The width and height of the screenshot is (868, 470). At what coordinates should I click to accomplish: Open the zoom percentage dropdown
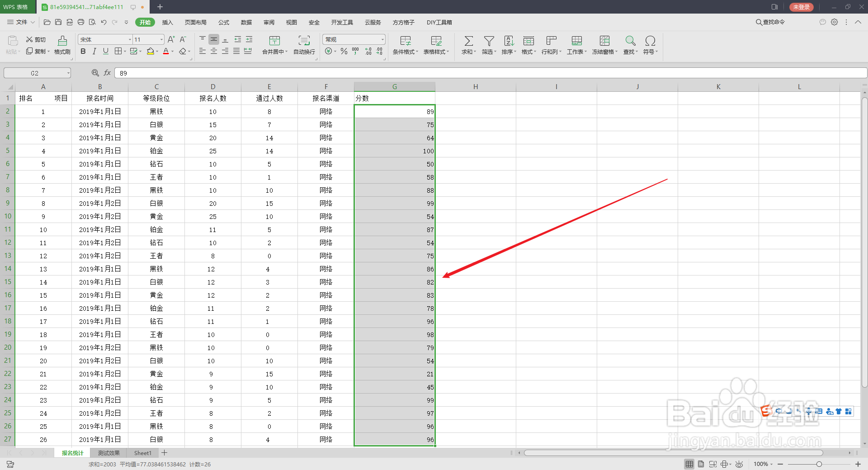pyautogui.click(x=771, y=464)
